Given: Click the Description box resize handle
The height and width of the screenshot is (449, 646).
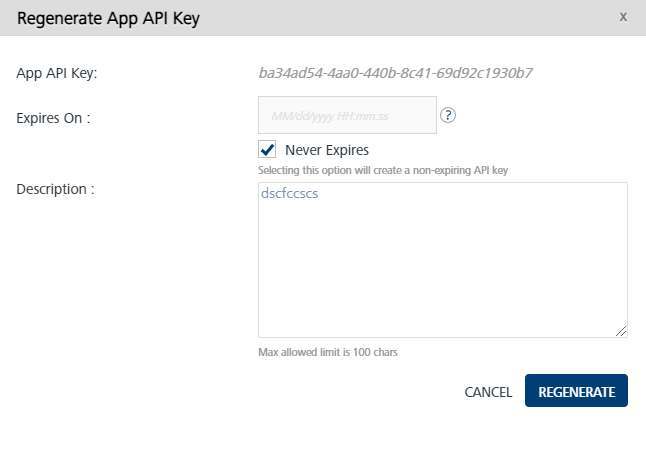Looking at the screenshot, I should [621, 331].
